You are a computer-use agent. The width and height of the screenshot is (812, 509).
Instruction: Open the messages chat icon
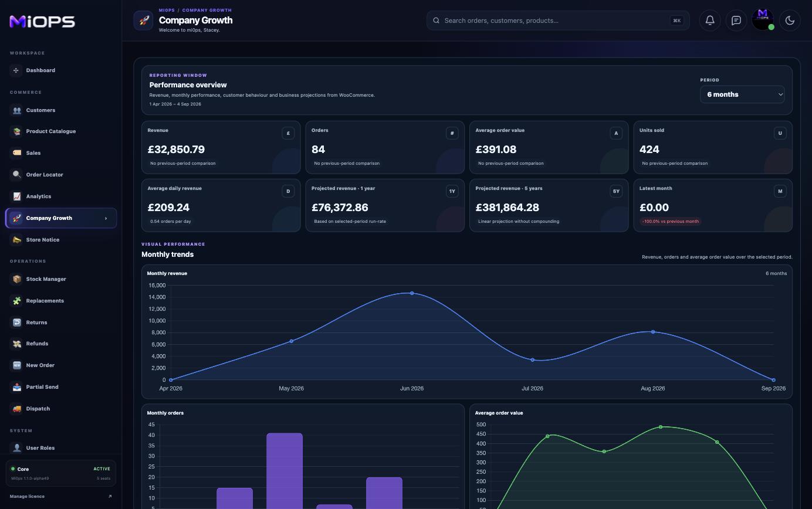point(736,21)
